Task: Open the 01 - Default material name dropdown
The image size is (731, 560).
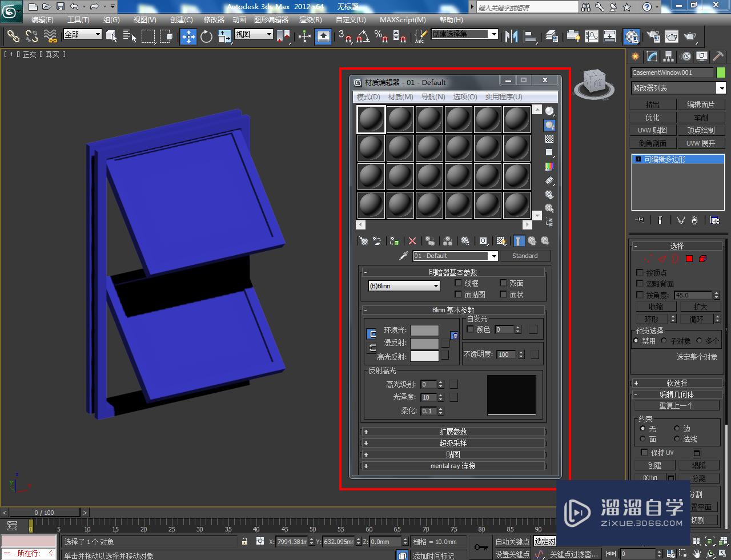Action: click(456, 256)
